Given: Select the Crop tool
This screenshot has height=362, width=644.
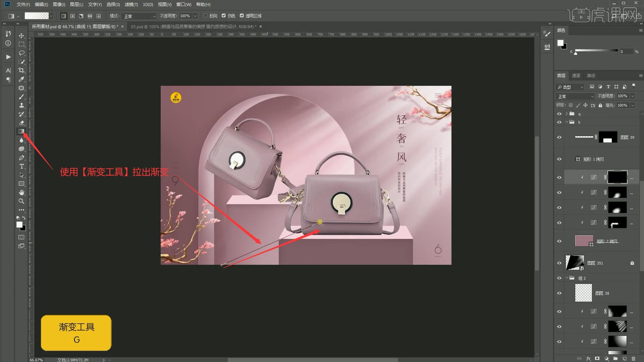Looking at the screenshot, I should coord(21,70).
